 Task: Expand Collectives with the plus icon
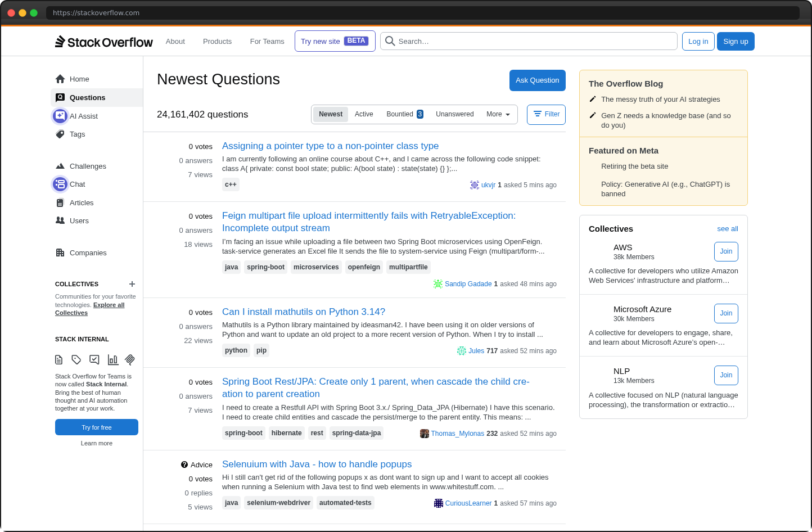pos(132,284)
